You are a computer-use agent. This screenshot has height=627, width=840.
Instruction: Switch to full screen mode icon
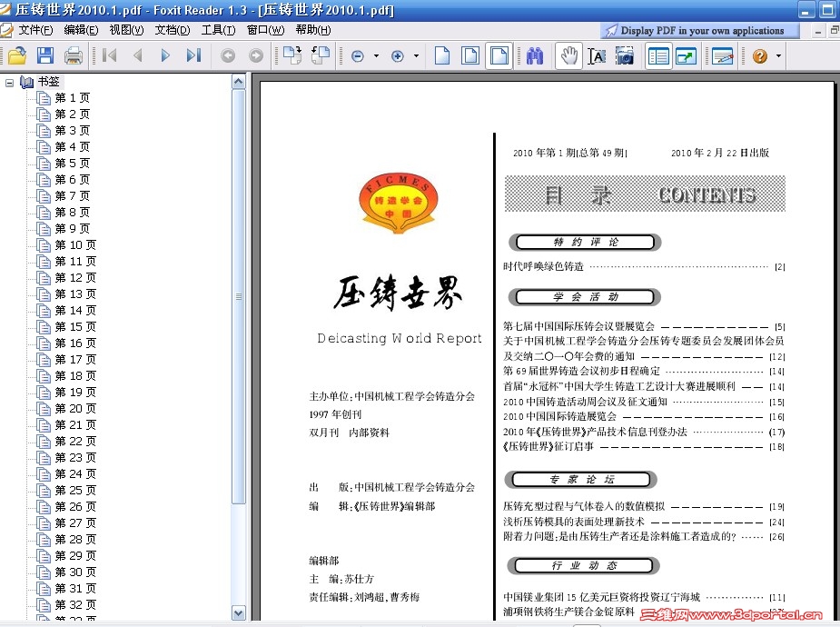tap(687, 55)
